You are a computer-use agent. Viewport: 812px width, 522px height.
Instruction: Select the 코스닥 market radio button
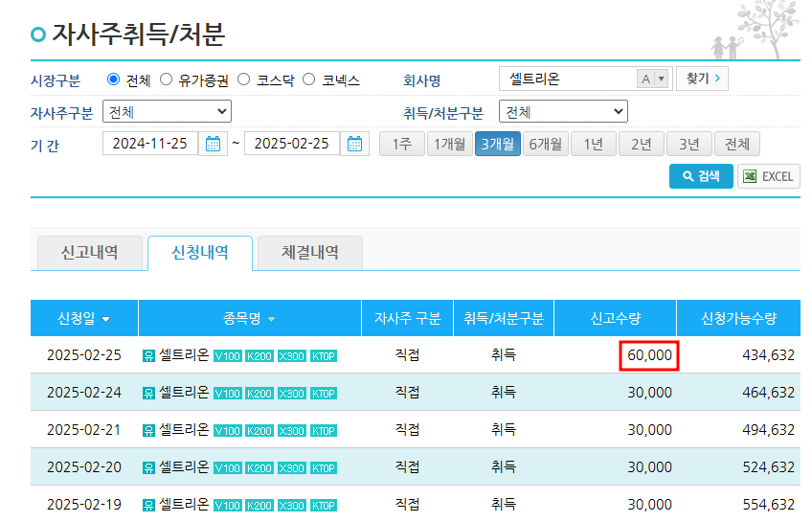point(244,79)
